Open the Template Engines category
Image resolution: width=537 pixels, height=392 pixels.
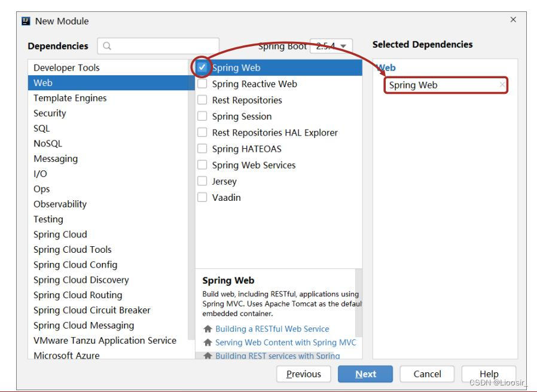click(108, 98)
